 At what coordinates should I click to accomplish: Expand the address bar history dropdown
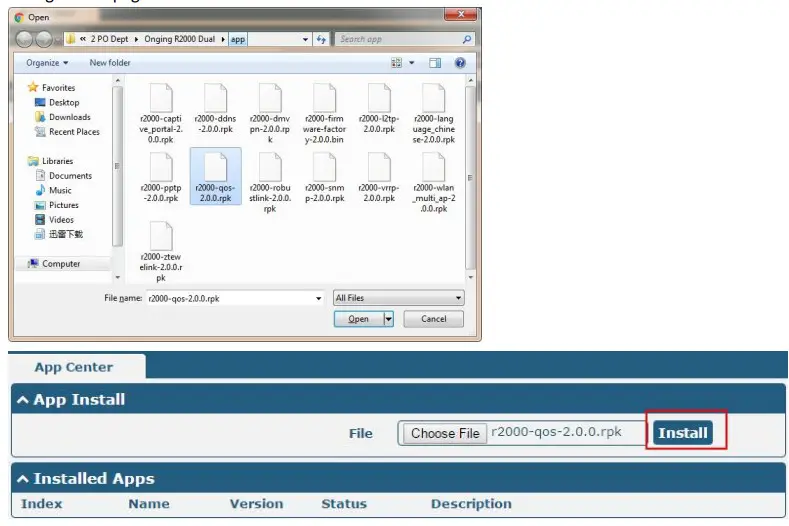[x=305, y=39]
